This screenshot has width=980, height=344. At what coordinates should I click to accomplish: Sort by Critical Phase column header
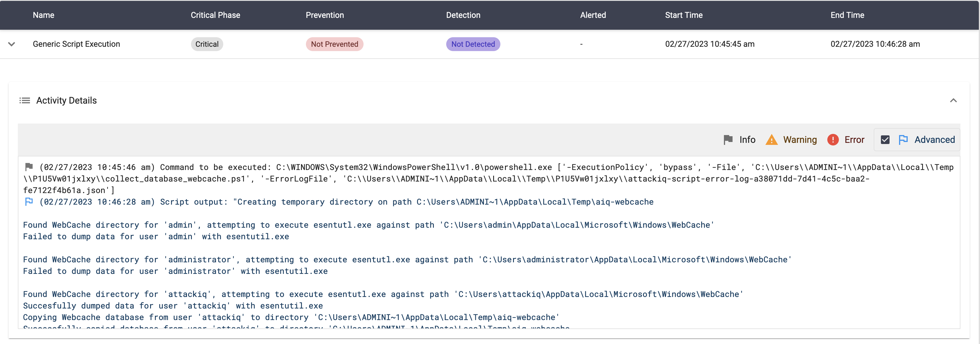[215, 15]
